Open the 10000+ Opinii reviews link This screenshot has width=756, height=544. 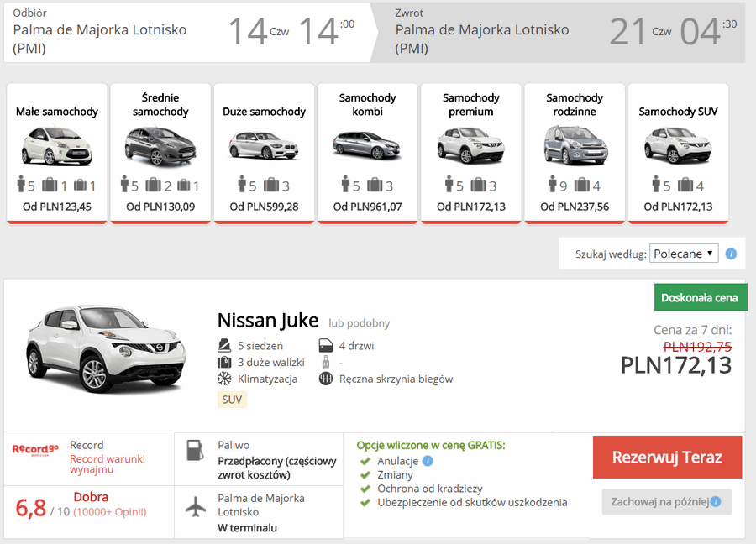coord(110,512)
